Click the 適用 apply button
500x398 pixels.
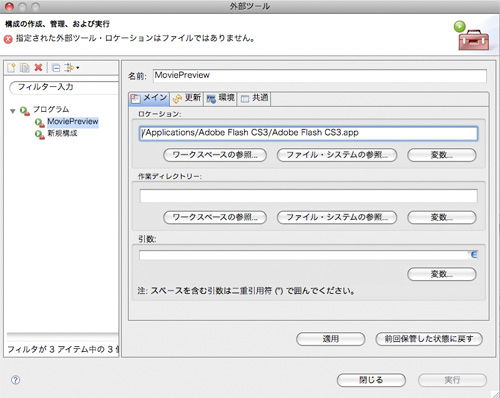pyautogui.click(x=330, y=339)
